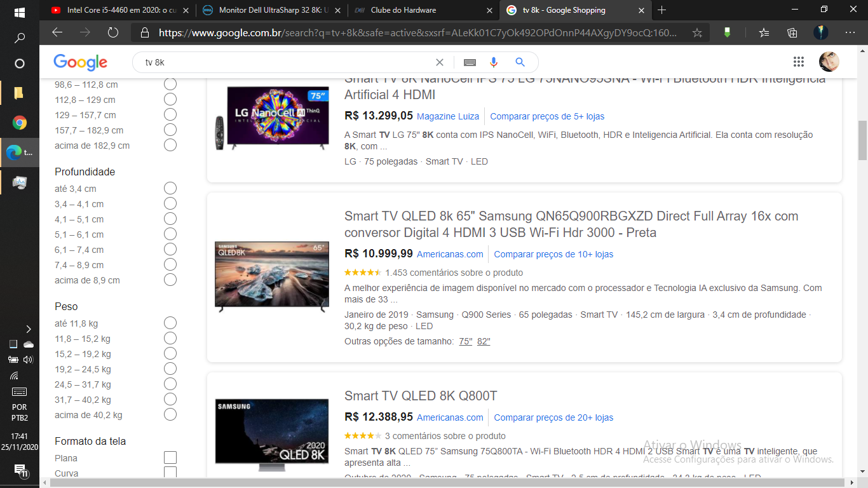868x488 pixels.
Task: Open Smart TV QLED 8K Q800T title
Action: pos(421,396)
